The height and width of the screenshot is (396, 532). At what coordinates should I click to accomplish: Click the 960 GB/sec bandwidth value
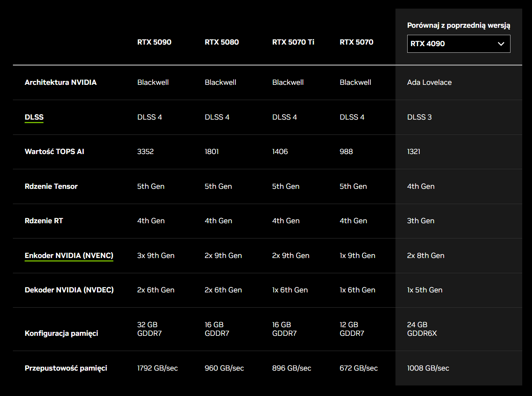[x=224, y=368]
